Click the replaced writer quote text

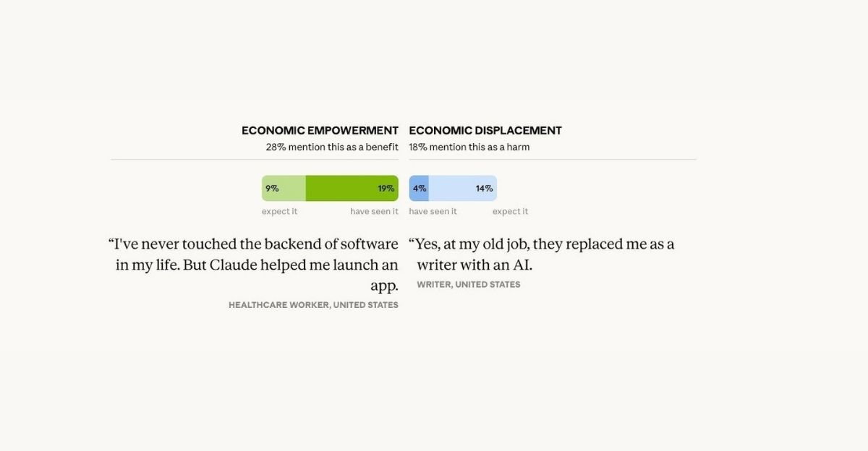coord(542,254)
